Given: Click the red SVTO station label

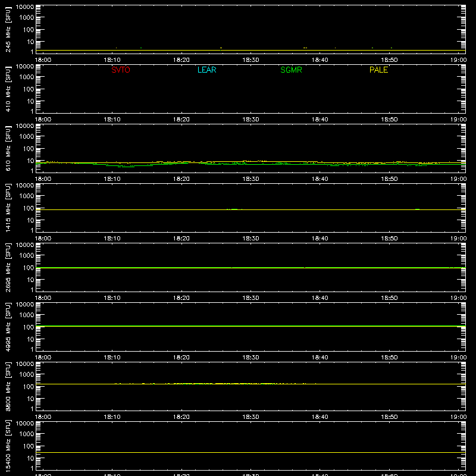Looking at the screenshot, I should click(121, 70).
